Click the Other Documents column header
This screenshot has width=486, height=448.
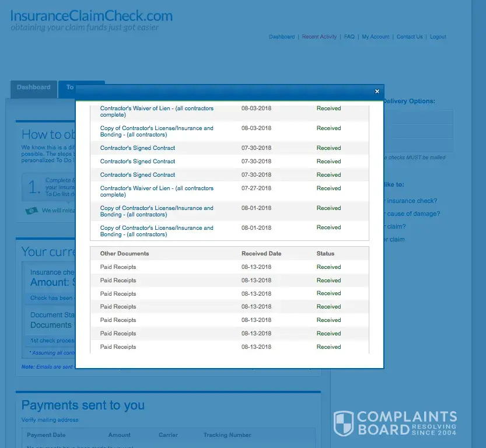(124, 254)
